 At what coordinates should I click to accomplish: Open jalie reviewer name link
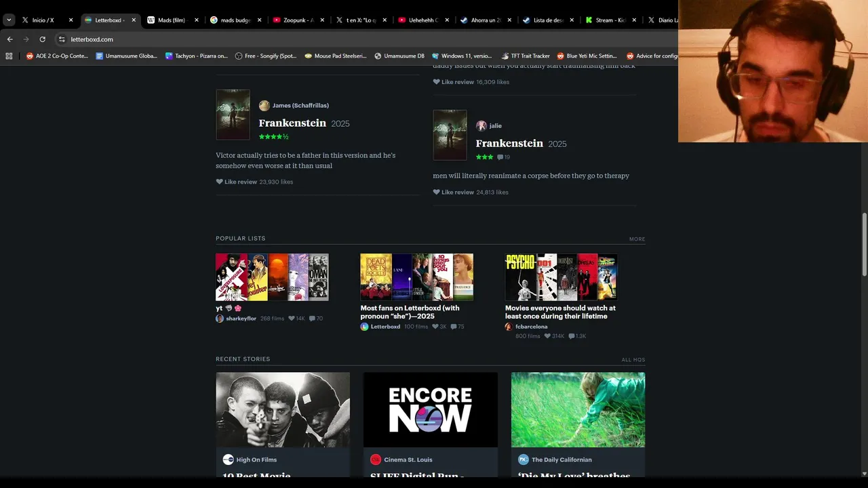pyautogui.click(x=496, y=126)
